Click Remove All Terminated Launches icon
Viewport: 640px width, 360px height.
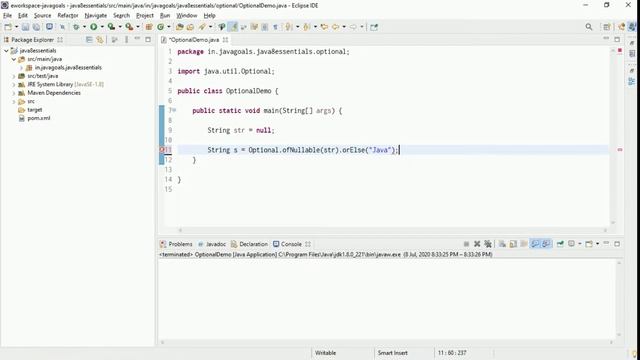point(488,244)
